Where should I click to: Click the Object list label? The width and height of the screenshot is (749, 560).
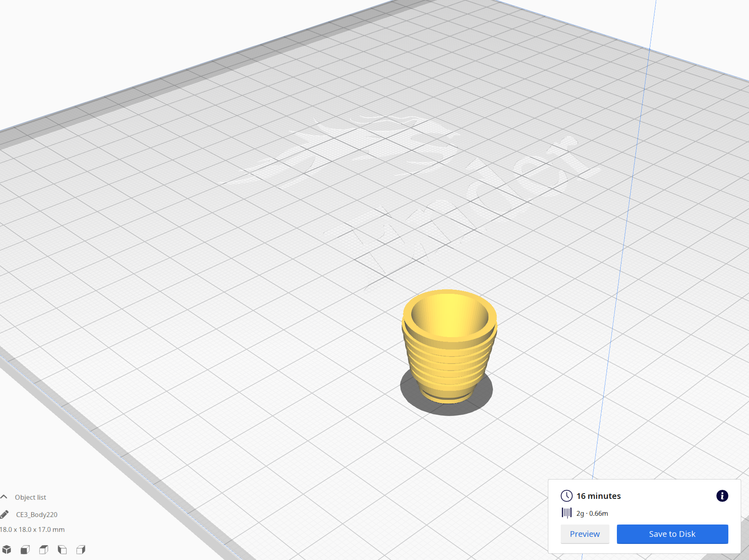(x=31, y=497)
